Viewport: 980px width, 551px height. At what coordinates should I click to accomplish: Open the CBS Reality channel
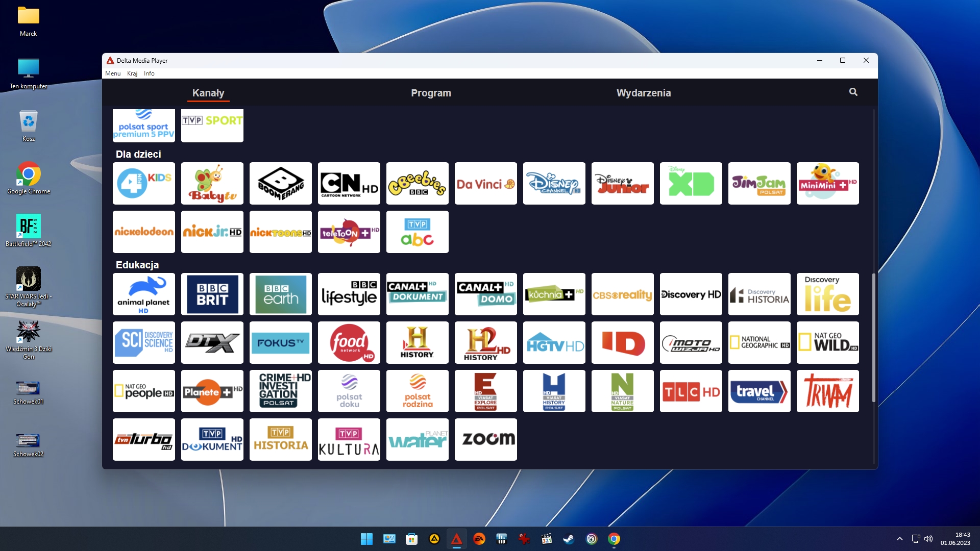pos(623,294)
